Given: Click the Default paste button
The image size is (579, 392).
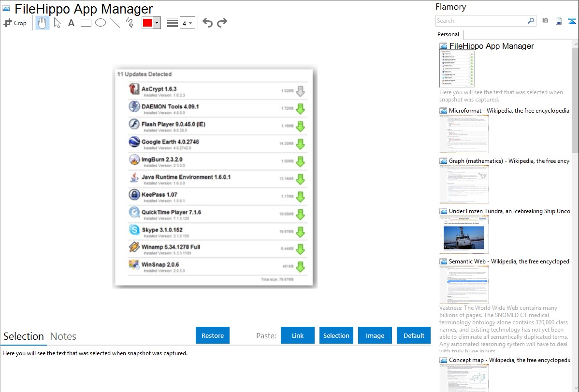Looking at the screenshot, I should [x=414, y=335].
